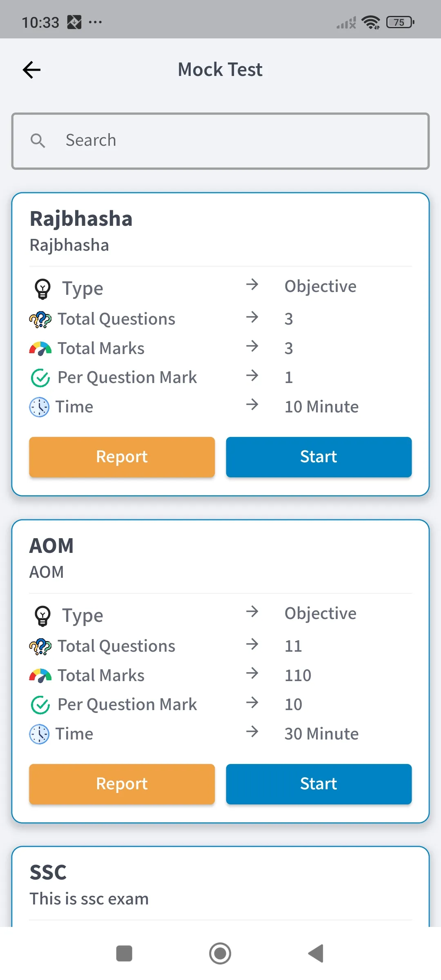Tap the clock Time icon in AOM card
This screenshot has height=980, width=441.
pyautogui.click(x=39, y=734)
